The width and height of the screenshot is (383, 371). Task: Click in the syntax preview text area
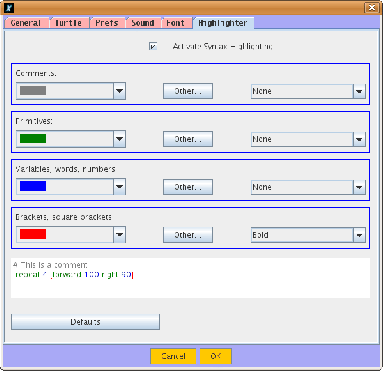click(x=190, y=278)
